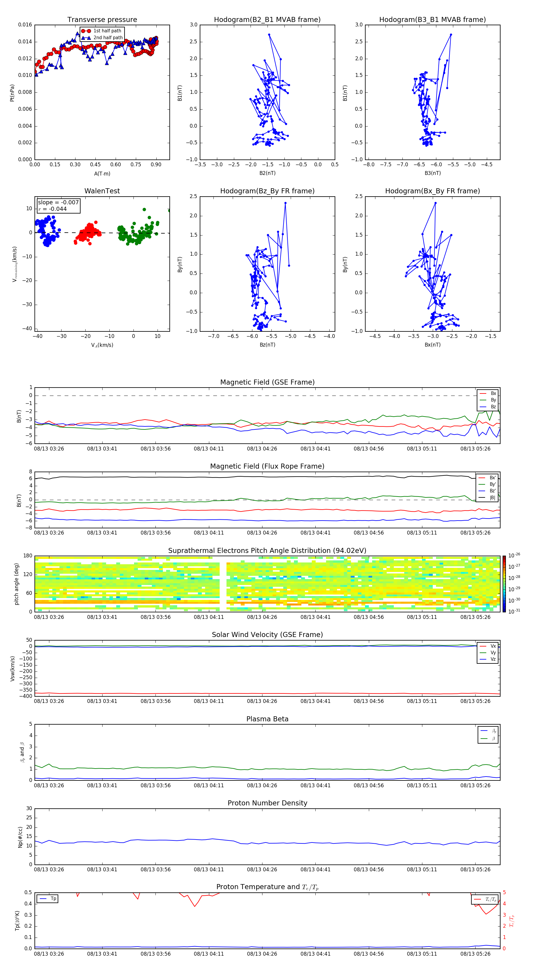Click the 10^-26 label on color bar
Viewport: 535px width, 980px height.
coord(514,555)
